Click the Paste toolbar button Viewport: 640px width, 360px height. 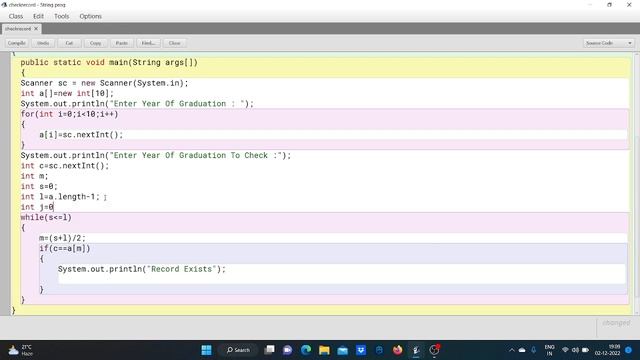pyautogui.click(x=122, y=43)
